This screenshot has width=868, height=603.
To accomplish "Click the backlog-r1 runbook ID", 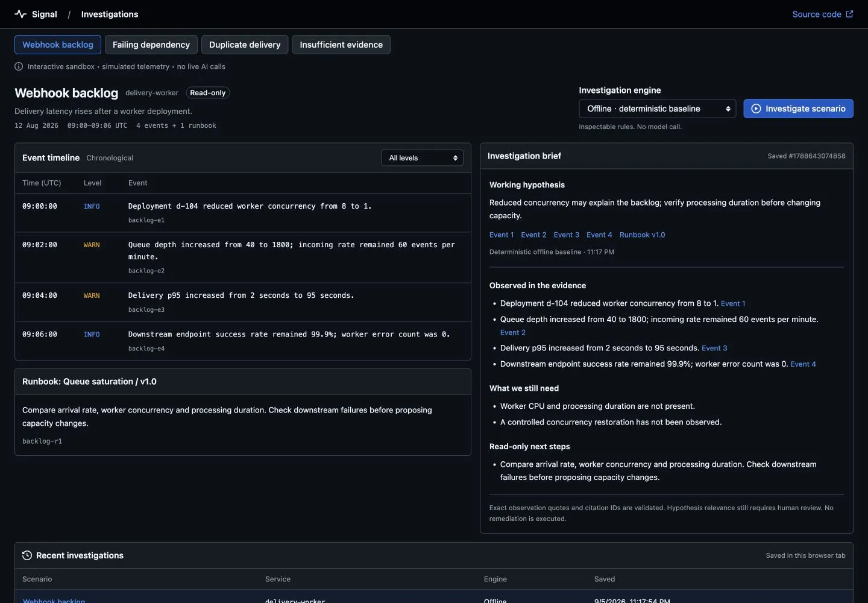I will (42, 441).
